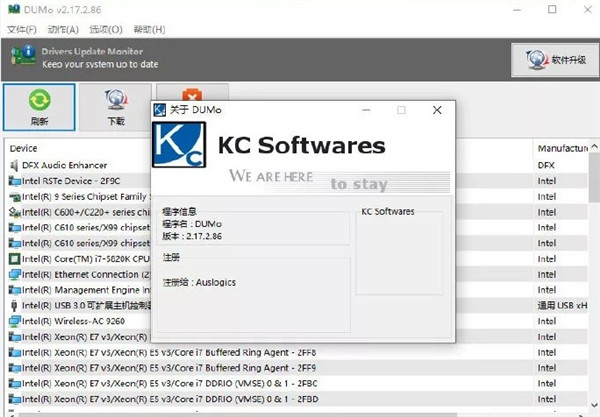Select the DFX Audio Enhancer row
The image size is (600, 417).
(297, 165)
